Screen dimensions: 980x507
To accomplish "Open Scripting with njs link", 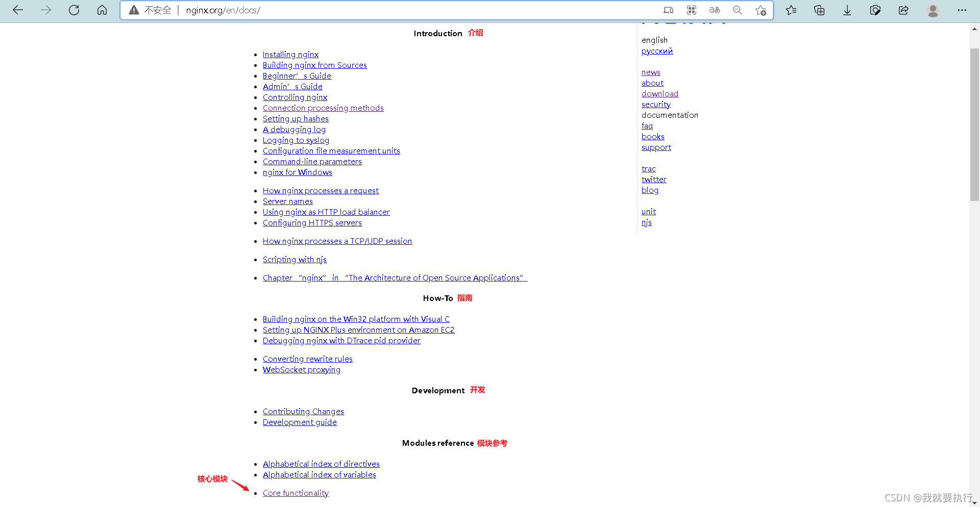I will 295,260.
